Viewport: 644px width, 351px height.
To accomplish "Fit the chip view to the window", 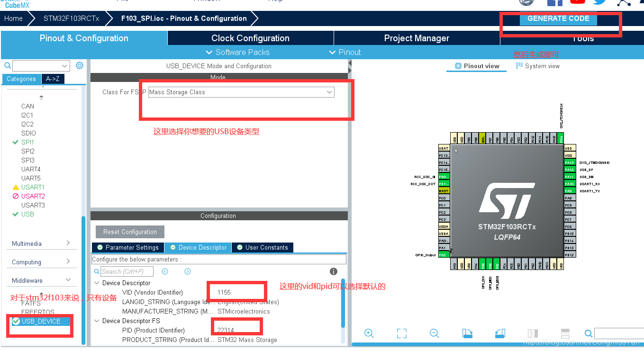I will point(402,333).
